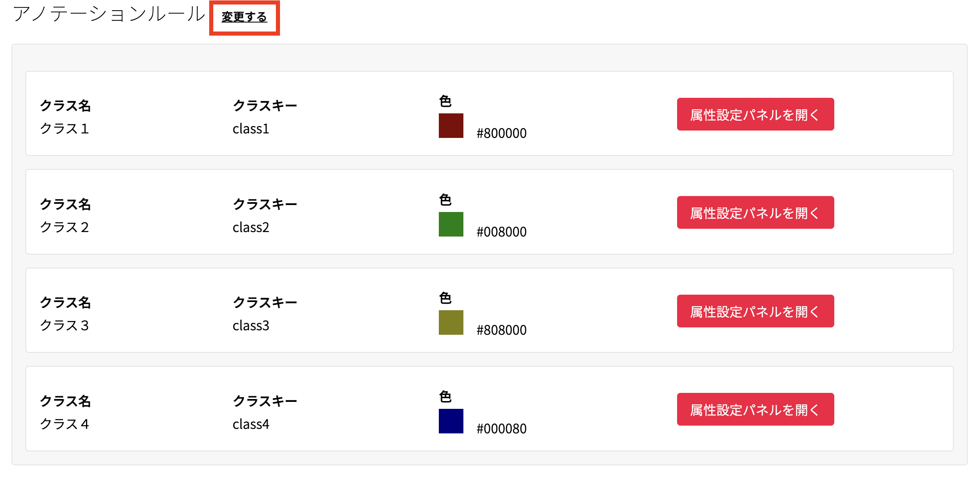Select the class4 class key text
Screen dimensions: 980x478
251,424
